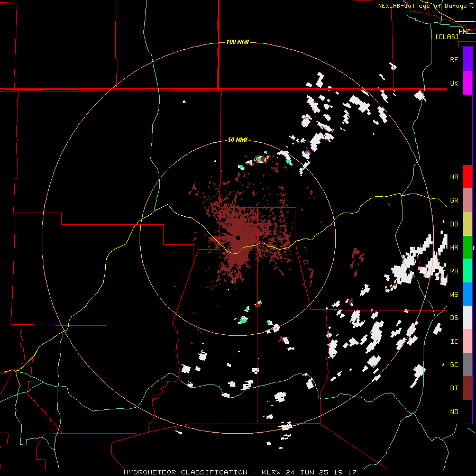Click the WS legend label

(454, 295)
